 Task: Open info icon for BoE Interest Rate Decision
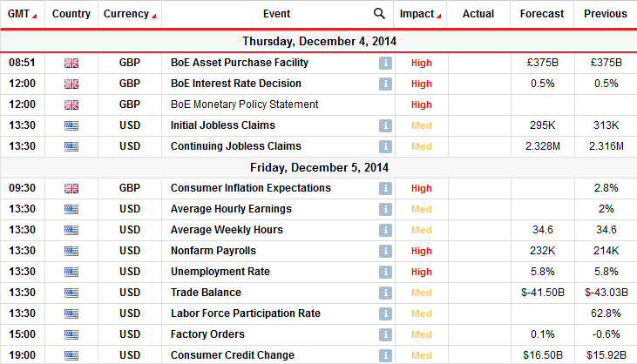tap(385, 84)
